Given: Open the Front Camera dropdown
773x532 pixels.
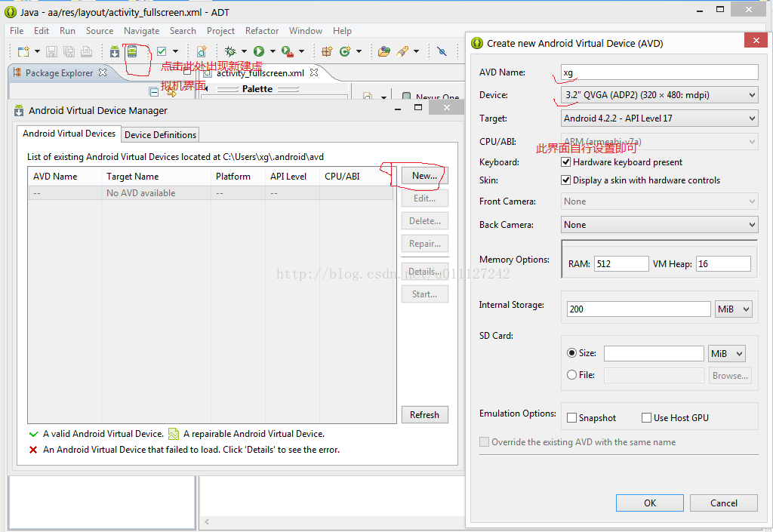Looking at the screenshot, I should [x=659, y=201].
